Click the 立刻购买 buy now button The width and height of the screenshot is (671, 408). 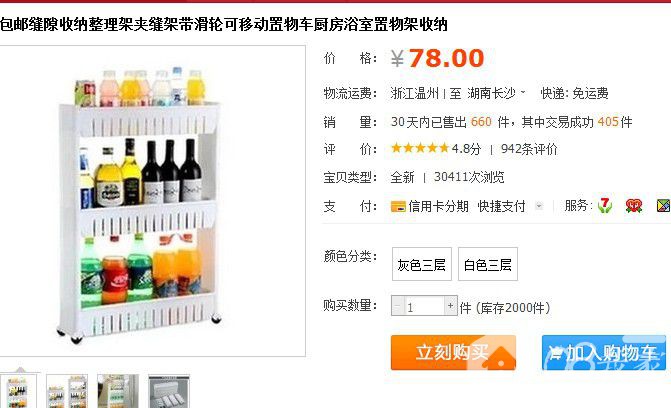[453, 352]
